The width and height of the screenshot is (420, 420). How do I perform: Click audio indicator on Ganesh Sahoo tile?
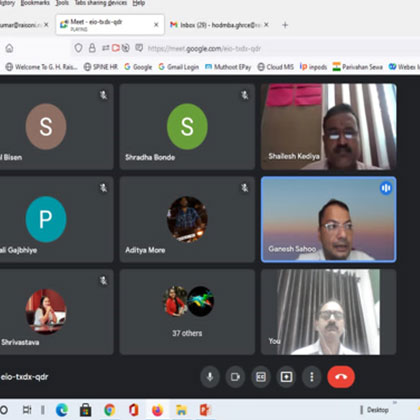(x=386, y=188)
